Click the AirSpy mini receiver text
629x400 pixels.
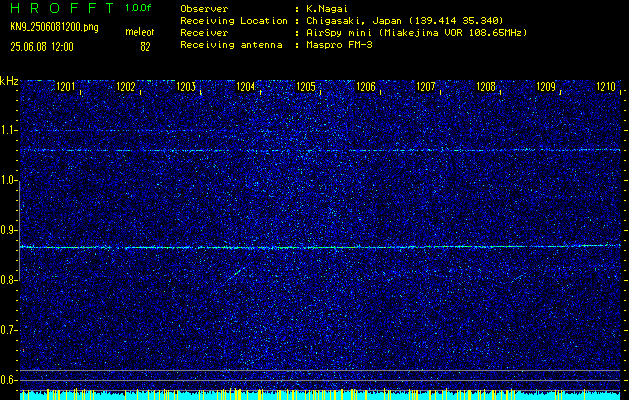coord(416,33)
